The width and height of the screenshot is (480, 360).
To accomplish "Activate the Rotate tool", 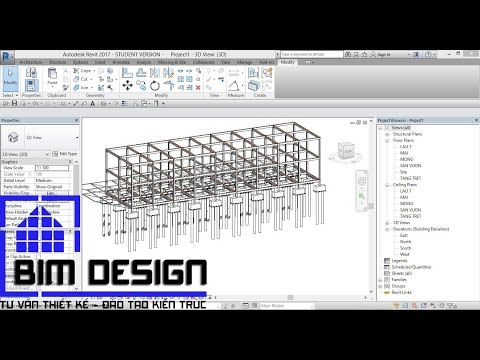I will (155, 86).
